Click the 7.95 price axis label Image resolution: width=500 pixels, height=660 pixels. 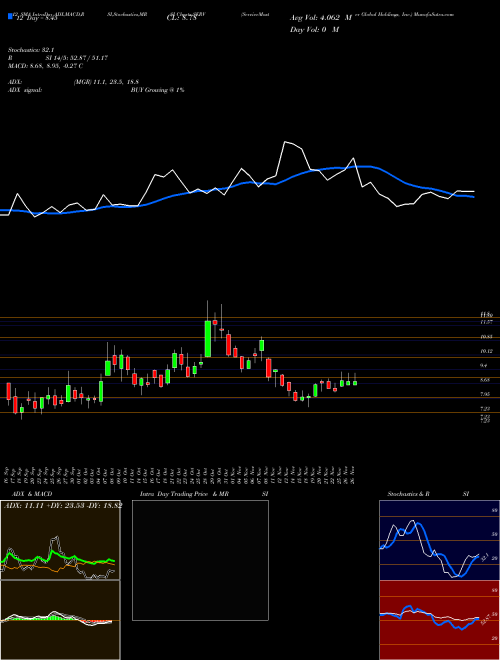click(486, 394)
